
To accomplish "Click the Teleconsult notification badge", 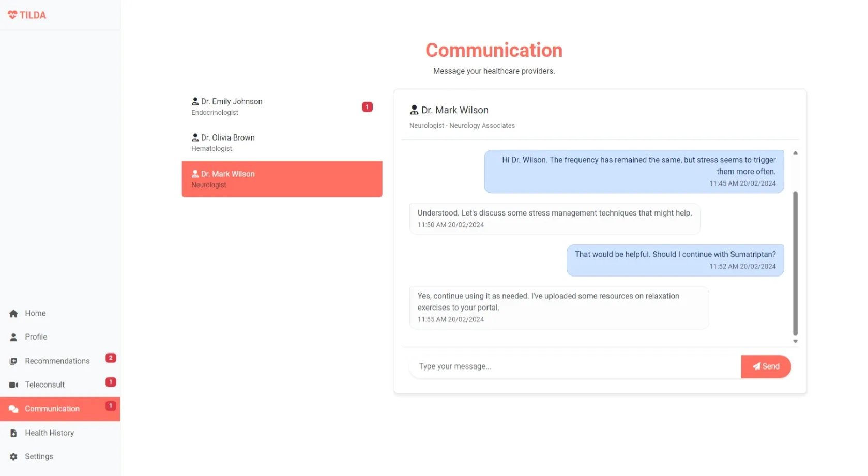I will click(111, 382).
